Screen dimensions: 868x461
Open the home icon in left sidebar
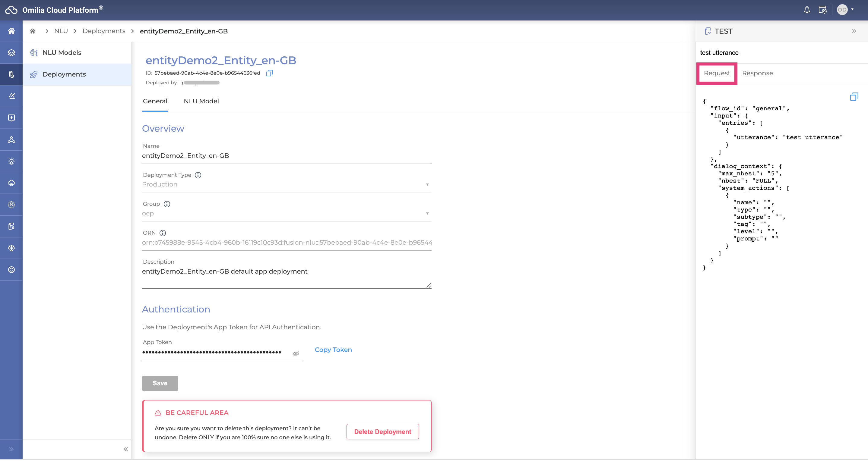[x=11, y=31]
